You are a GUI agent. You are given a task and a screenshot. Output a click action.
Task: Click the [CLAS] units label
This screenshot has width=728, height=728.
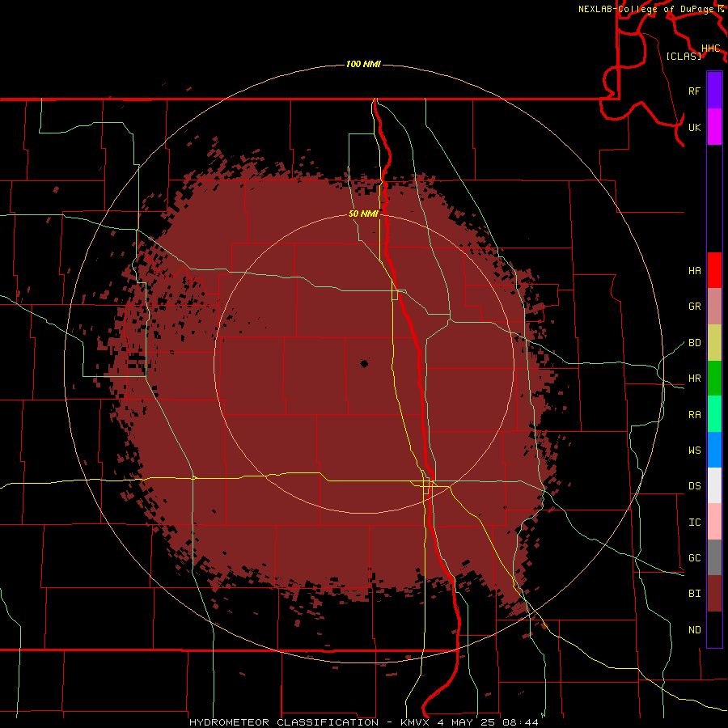pos(684,57)
